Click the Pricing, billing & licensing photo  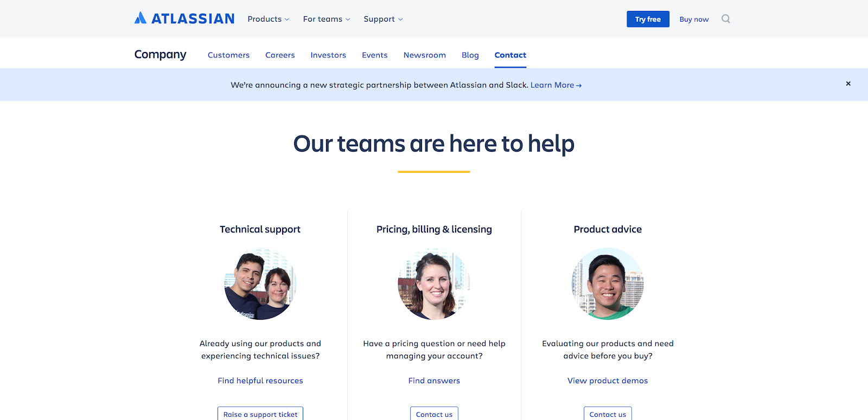tap(434, 283)
